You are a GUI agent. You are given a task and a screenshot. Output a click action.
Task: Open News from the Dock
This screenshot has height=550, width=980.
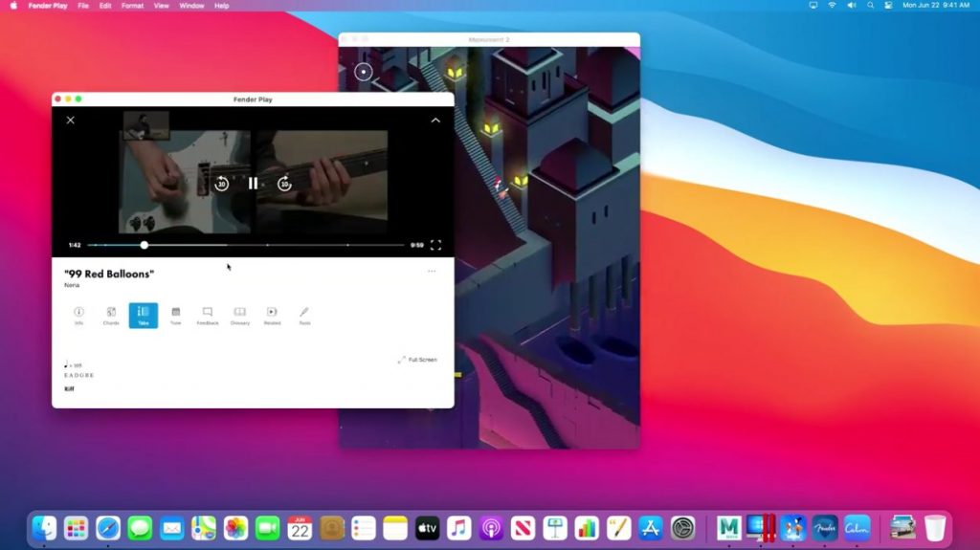[523, 529]
